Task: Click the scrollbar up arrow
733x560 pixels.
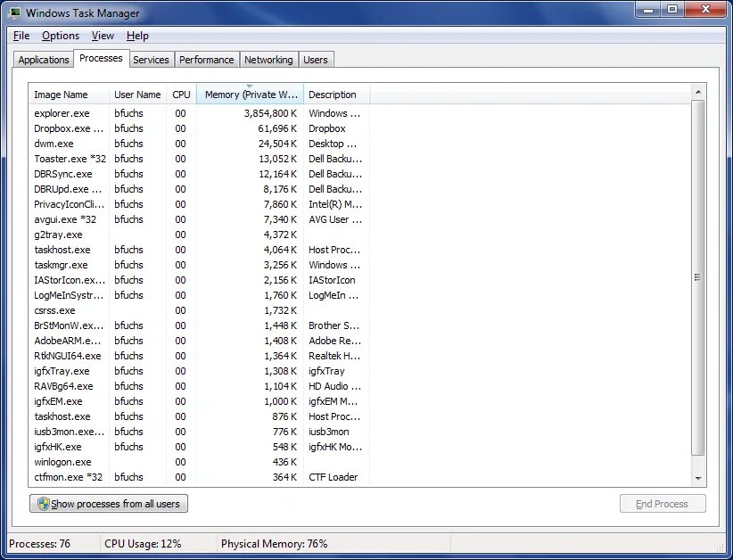Action: [698, 92]
